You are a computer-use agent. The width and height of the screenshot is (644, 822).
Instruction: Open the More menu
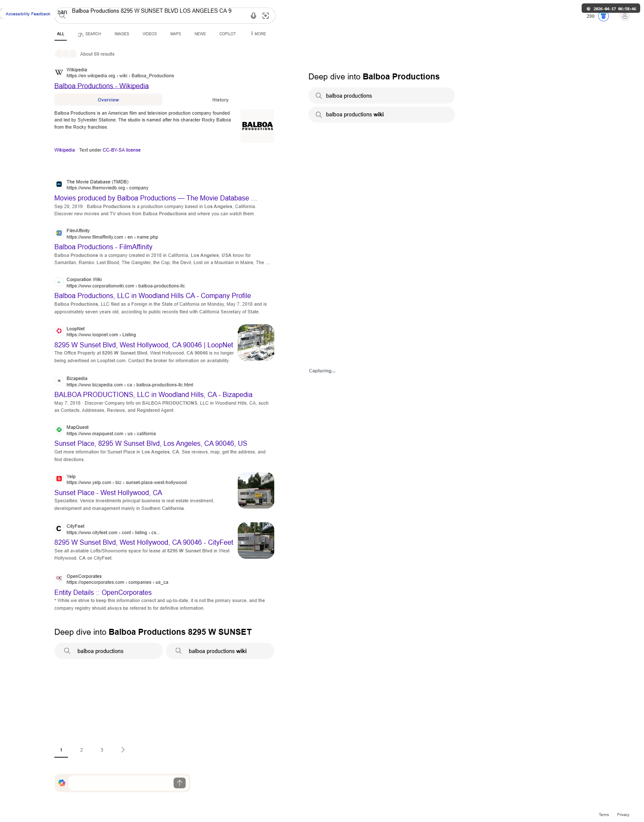(258, 34)
